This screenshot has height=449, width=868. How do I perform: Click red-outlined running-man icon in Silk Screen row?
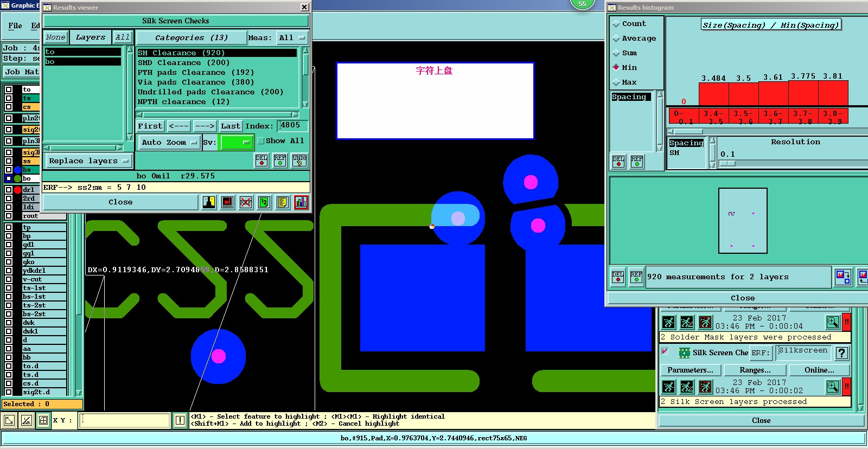click(x=705, y=387)
